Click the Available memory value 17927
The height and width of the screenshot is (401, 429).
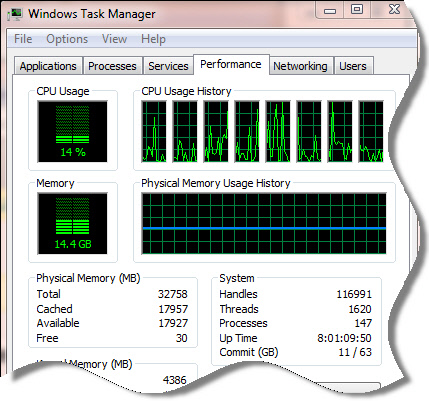click(x=173, y=323)
